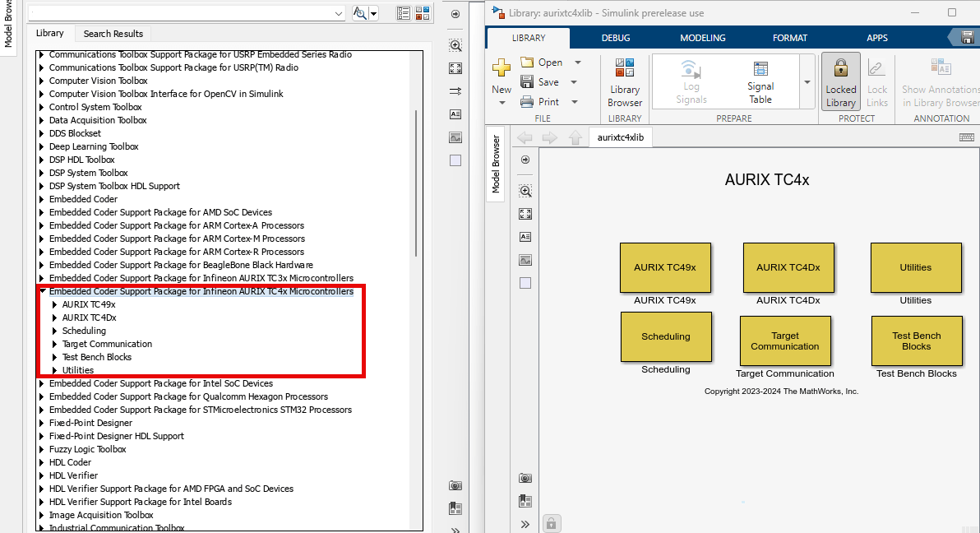The image size is (980, 533).
Task: Open the dropdown arrow under New
Action: (x=502, y=103)
